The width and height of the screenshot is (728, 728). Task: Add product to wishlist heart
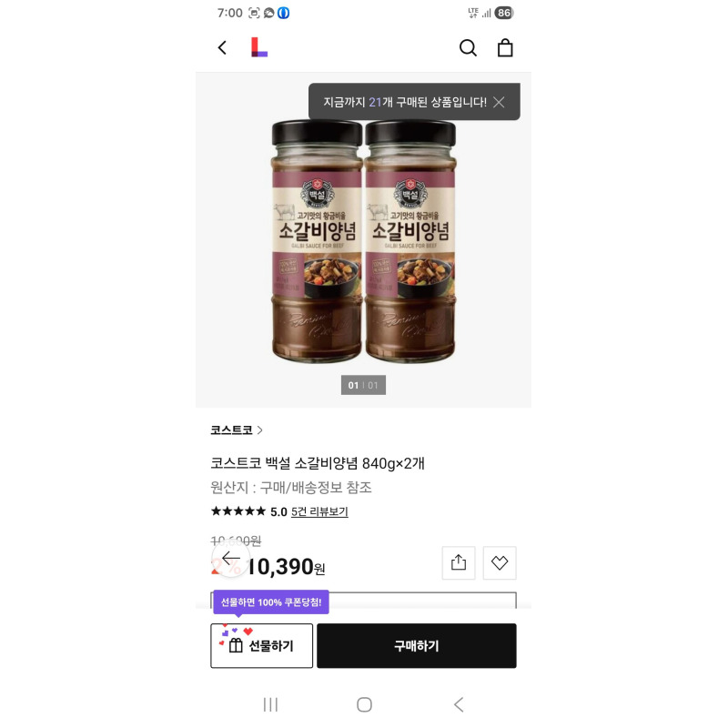coord(500,562)
